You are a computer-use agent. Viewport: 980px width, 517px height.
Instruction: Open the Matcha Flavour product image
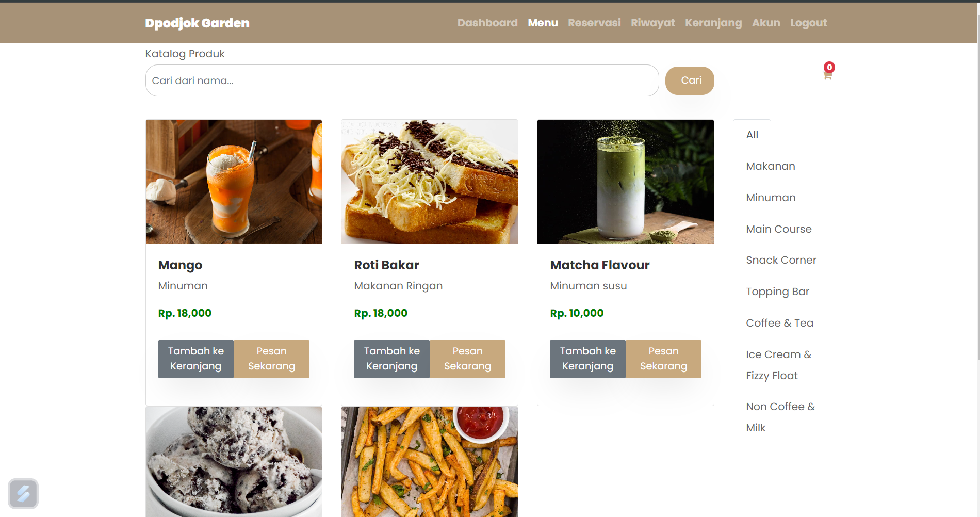point(626,182)
